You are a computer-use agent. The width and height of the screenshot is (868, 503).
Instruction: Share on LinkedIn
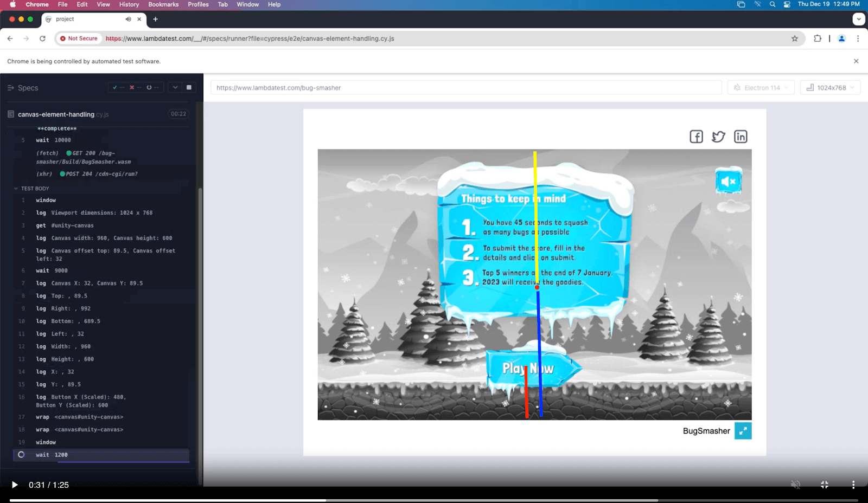(741, 137)
